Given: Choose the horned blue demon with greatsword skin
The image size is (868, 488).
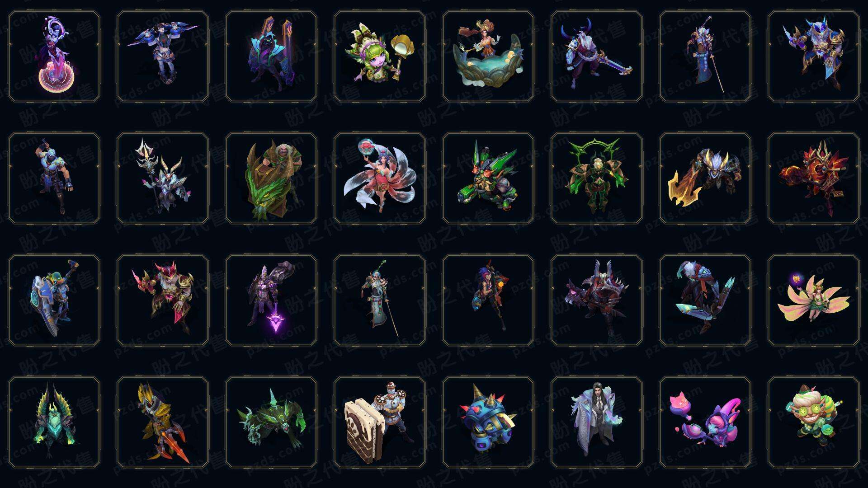Looking at the screenshot, I should (x=597, y=56).
